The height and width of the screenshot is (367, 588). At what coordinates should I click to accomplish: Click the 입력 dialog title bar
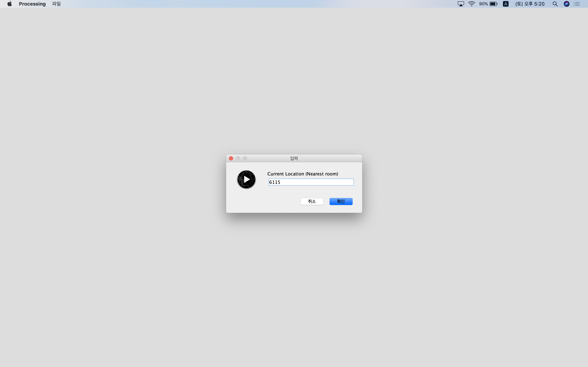pos(294,159)
